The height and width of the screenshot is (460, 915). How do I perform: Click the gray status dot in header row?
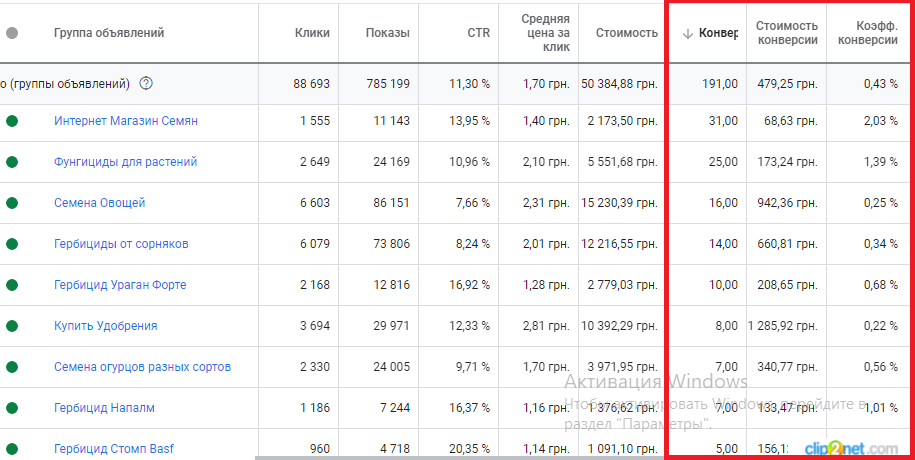pos(12,33)
